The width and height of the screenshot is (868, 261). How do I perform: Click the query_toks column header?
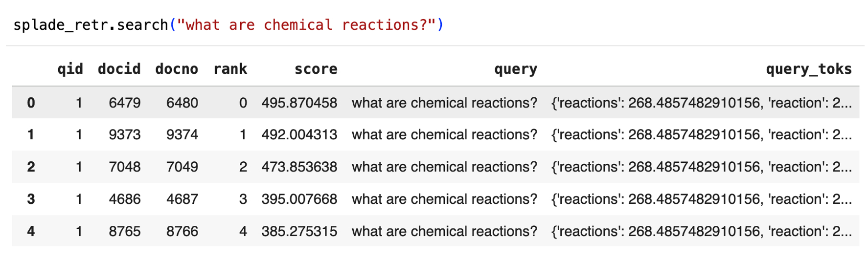[x=808, y=69]
